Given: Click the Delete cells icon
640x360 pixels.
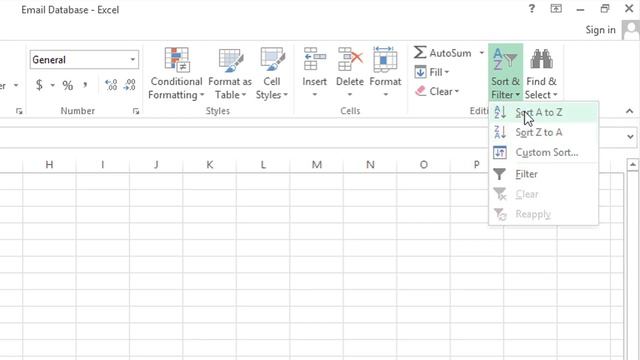Looking at the screenshot, I should pyautogui.click(x=350, y=59).
